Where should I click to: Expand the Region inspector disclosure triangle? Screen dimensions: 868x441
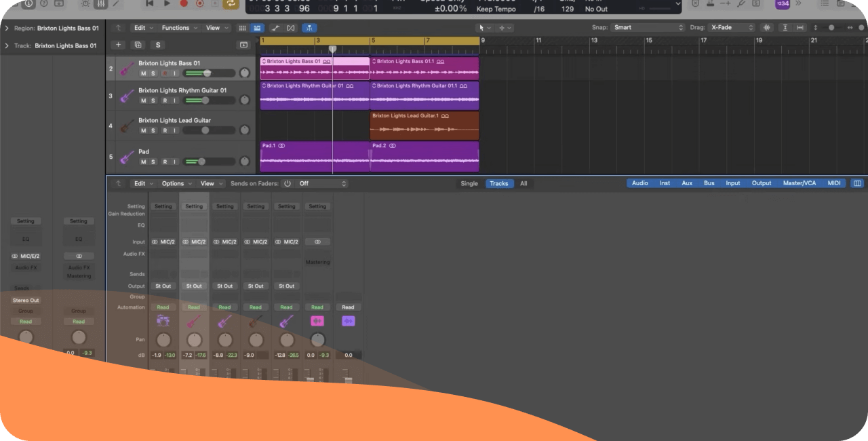(7, 28)
